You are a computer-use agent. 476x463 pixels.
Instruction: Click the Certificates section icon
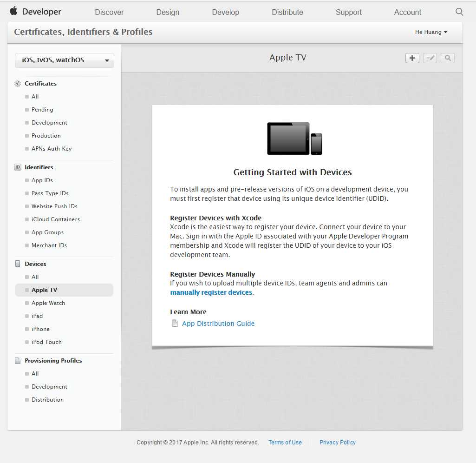coord(18,84)
